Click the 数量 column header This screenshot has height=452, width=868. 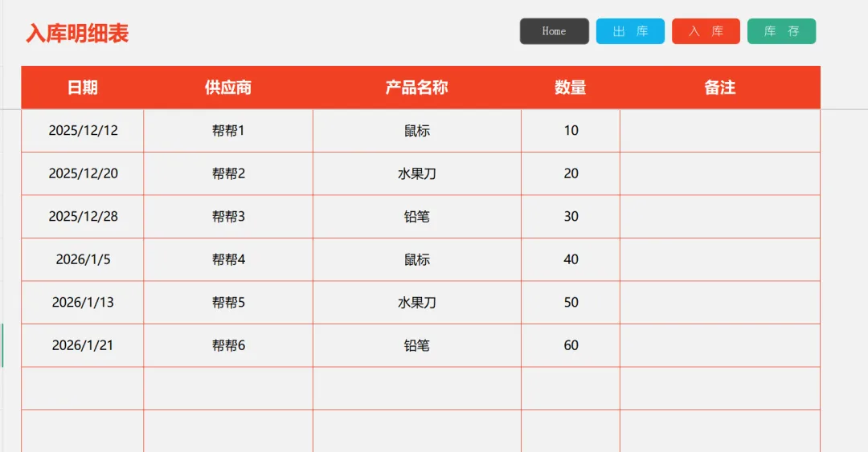(x=570, y=88)
